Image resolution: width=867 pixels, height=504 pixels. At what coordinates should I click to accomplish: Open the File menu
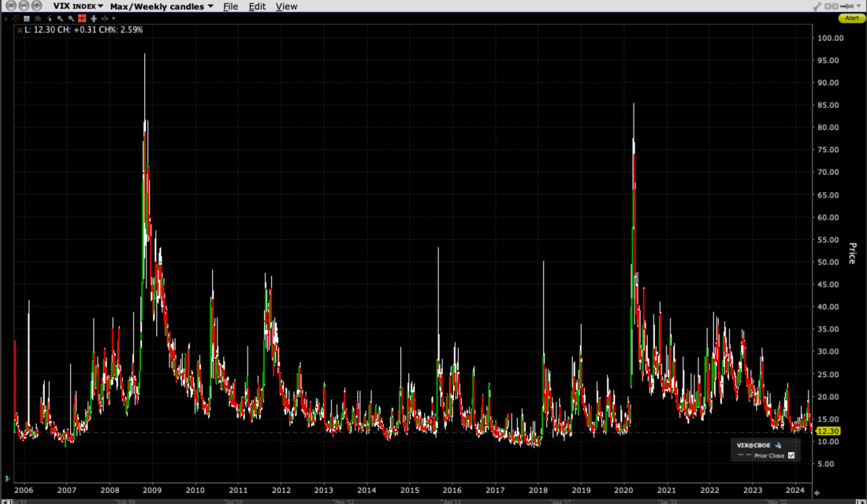[230, 6]
